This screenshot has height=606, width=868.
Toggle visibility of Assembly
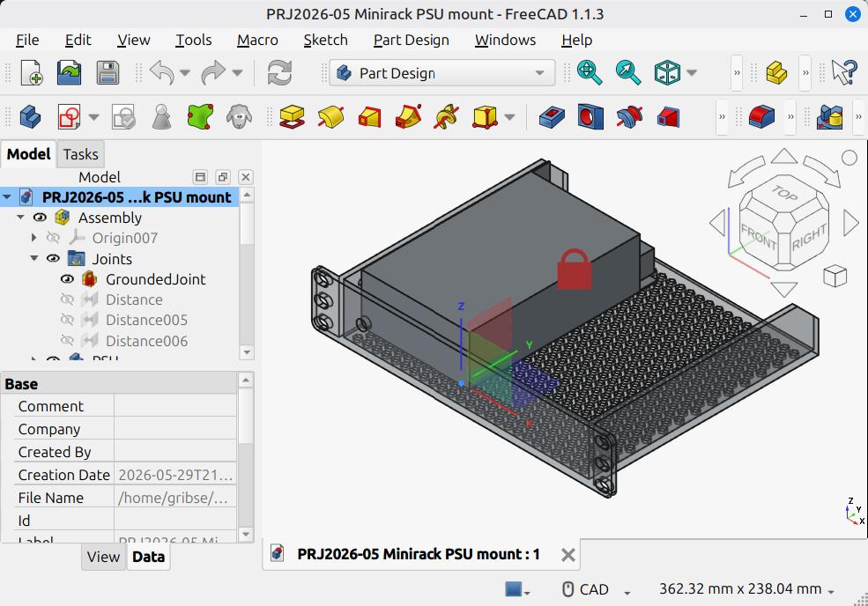[x=40, y=218]
